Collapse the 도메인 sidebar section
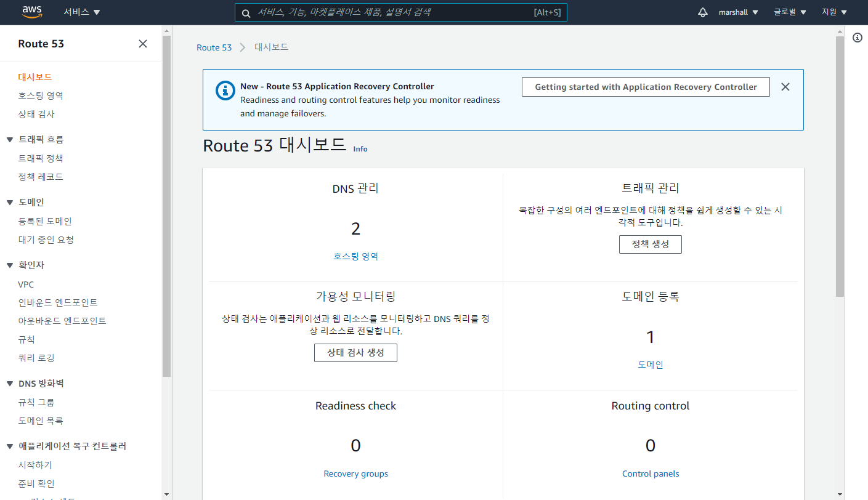This screenshot has width=868, height=500. 10,203
